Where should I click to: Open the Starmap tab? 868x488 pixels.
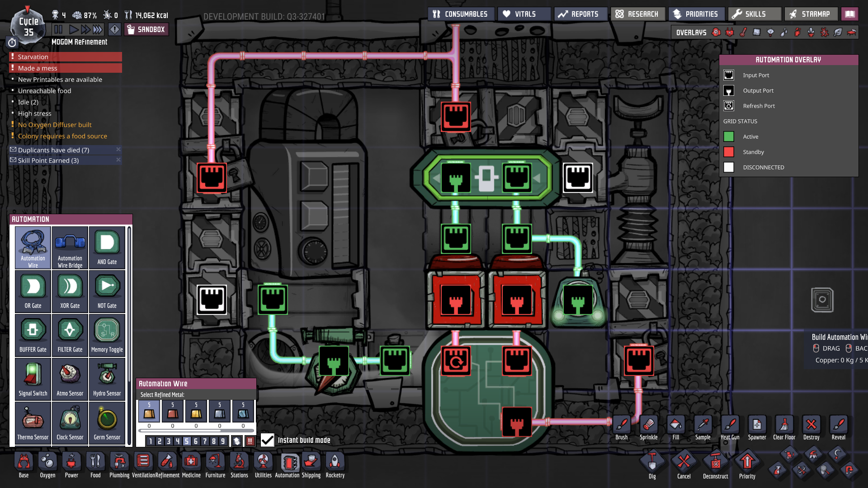pyautogui.click(x=810, y=14)
